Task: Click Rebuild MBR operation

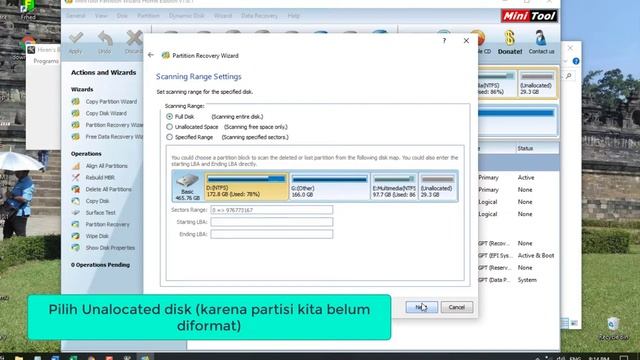Action: [x=100, y=178]
